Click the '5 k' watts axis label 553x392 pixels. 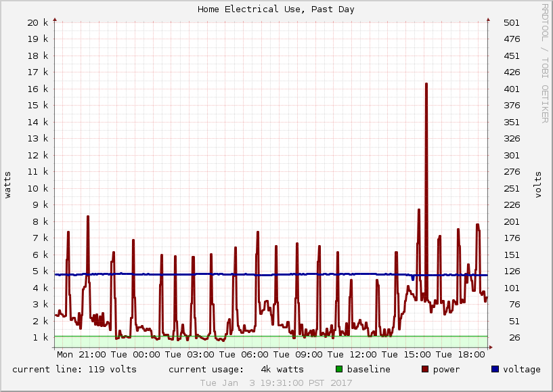[40, 271]
